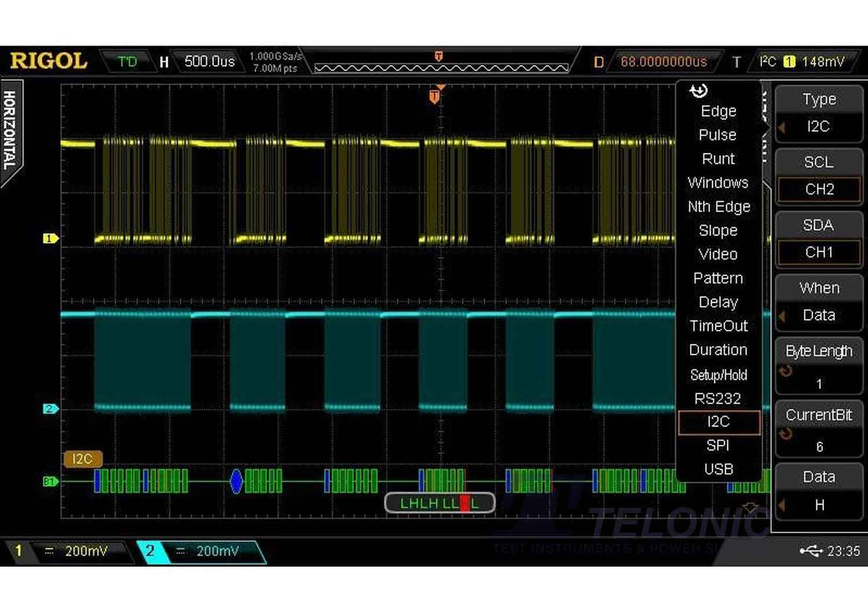Click the page-down arrow below the softkey menu

point(751,508)
